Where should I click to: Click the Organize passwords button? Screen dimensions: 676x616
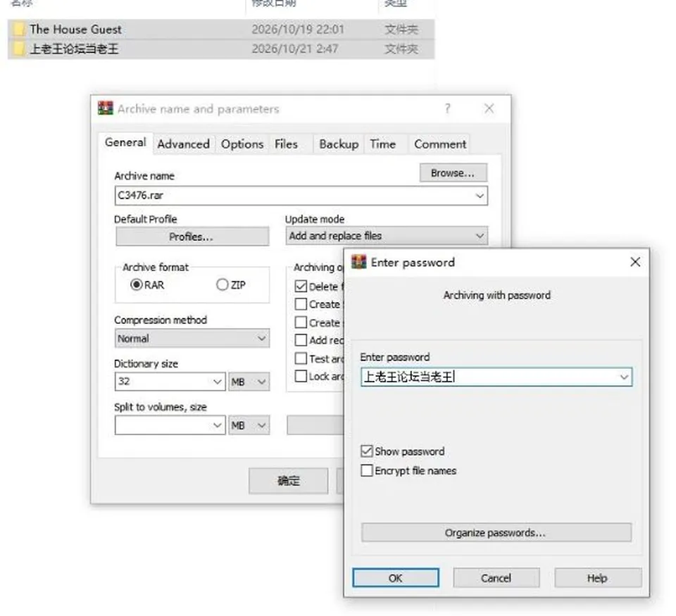[496, 532]
